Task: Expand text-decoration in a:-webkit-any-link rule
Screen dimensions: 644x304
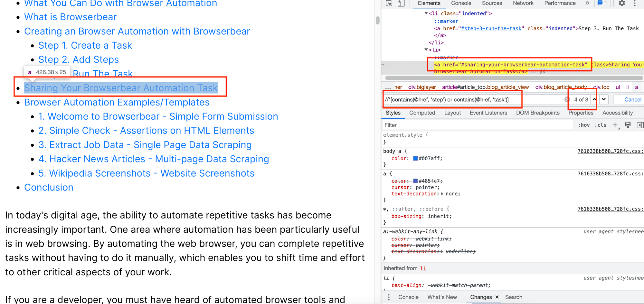Action: pyautogui.click(x=442, y=251)
